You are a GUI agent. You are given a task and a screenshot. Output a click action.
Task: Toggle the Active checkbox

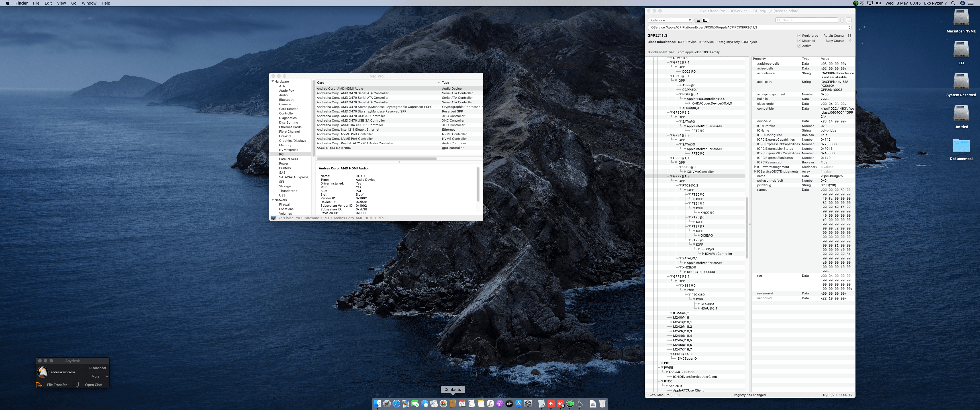tap(799, 46)
